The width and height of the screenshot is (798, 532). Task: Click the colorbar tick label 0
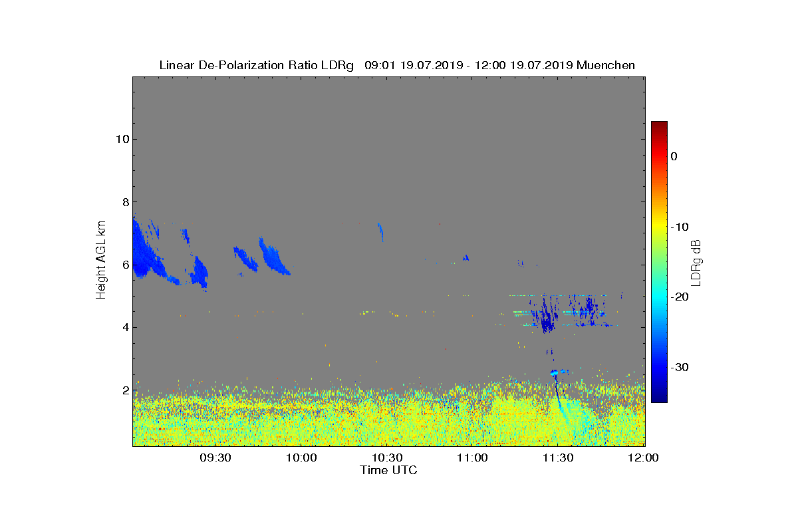tap(674, 156)
